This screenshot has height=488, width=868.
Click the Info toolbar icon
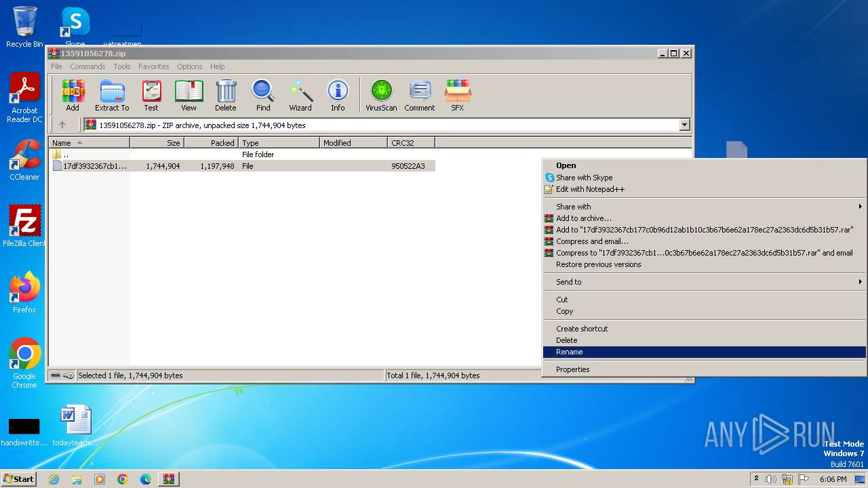(x=338, y=95)
